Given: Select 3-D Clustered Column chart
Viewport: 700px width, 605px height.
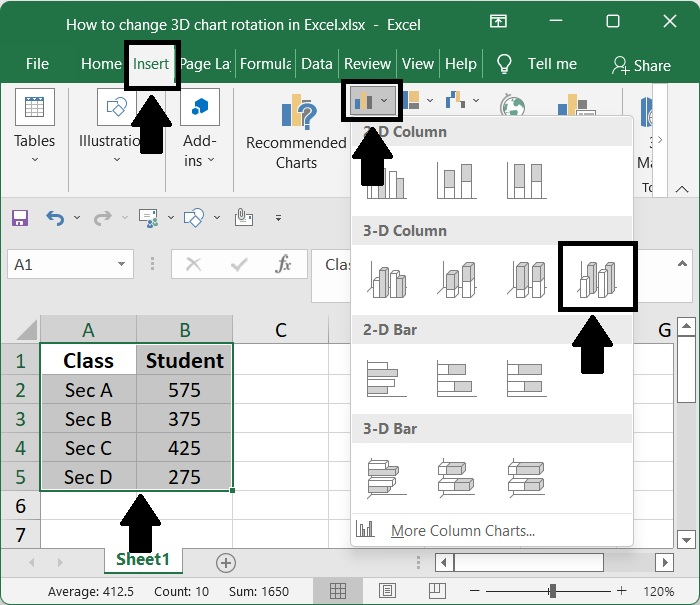Looking at the screenshot, I should point(387,280).
